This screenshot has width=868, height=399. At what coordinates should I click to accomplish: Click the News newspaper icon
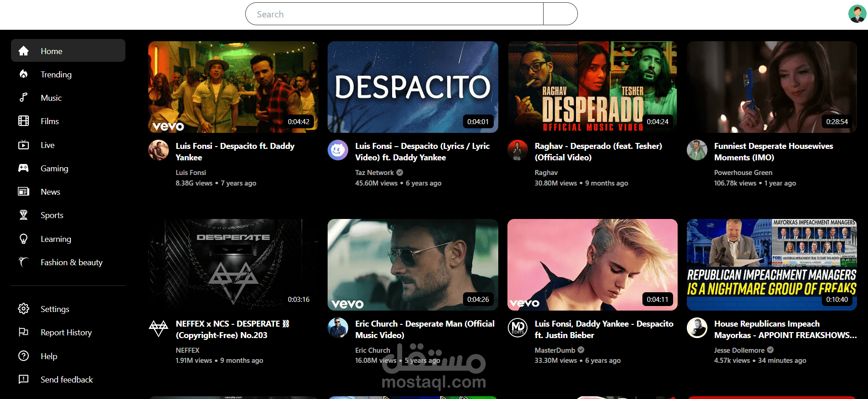23,191
